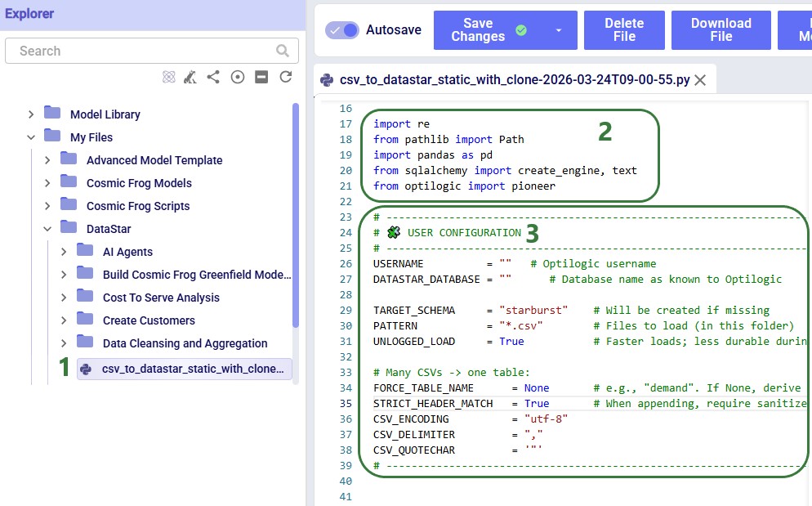Click CSV_QUOTECHAR on line 38

414,450
